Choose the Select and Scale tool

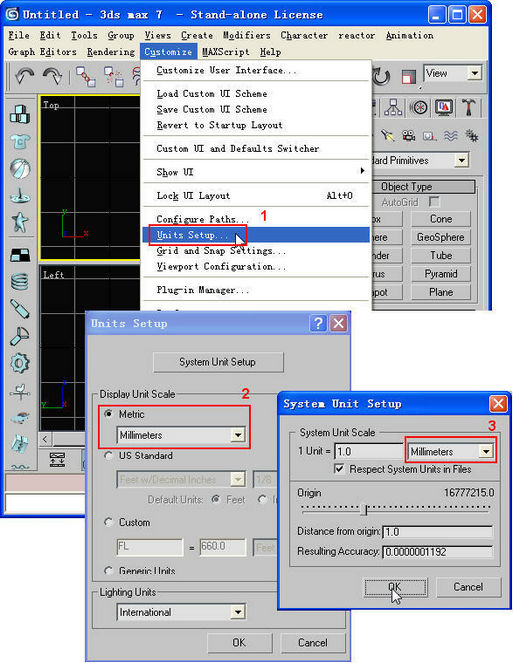[x=408, y=77]
